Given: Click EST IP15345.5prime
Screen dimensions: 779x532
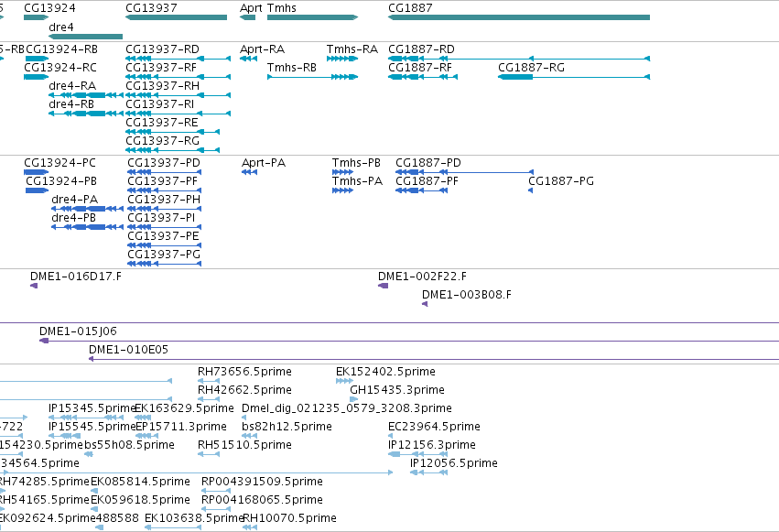Looking at the screenshot, I should coord(86,418).
